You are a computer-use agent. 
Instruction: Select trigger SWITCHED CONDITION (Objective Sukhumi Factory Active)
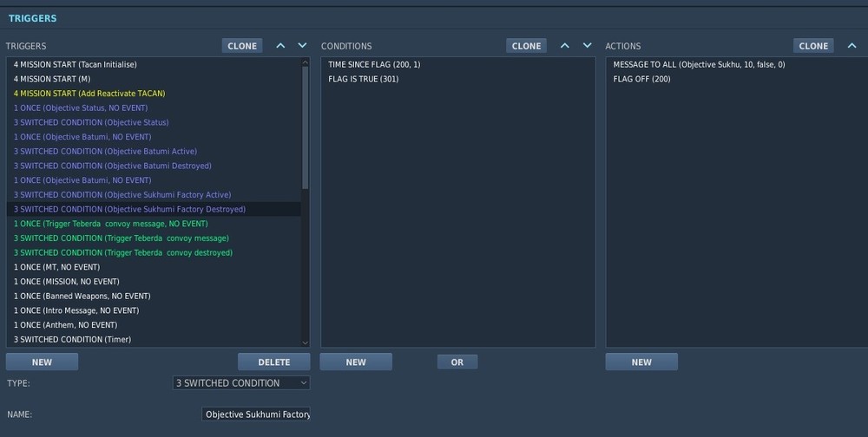click(154, 195)
